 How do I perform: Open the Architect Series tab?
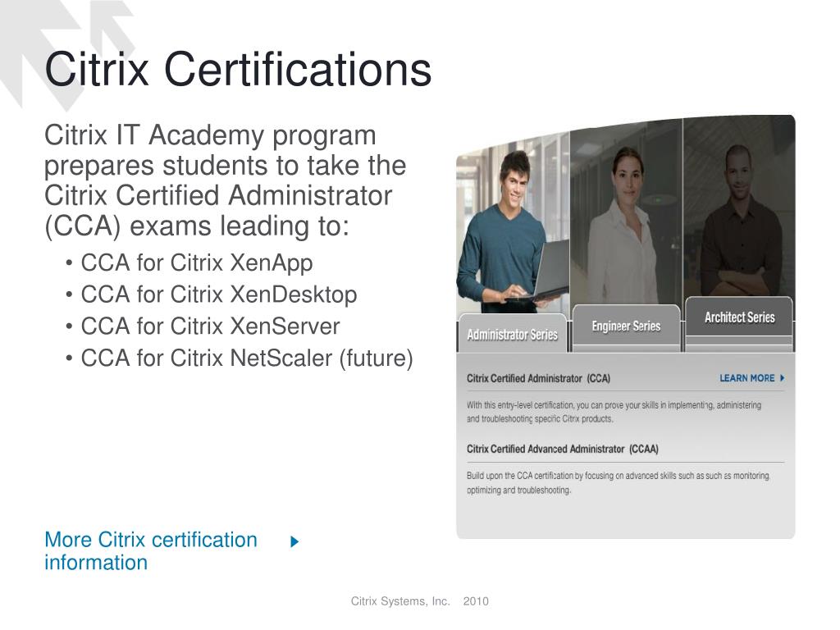(x=739, y=317)
